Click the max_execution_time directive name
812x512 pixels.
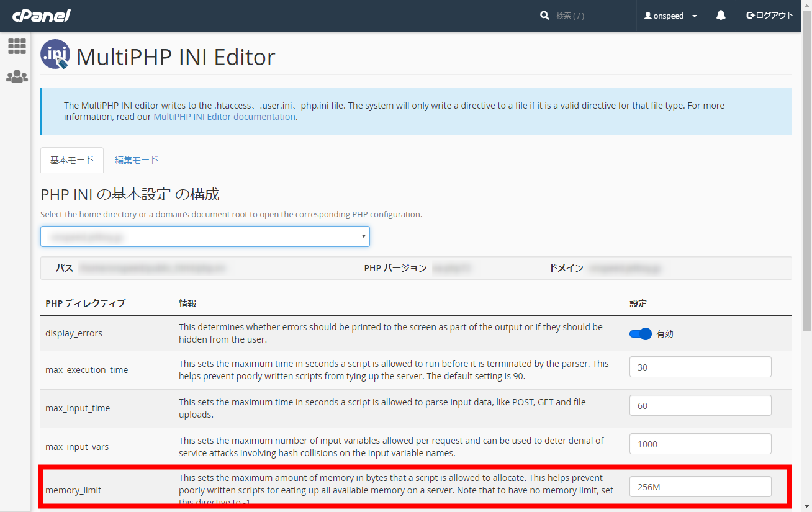[x=87, y=370]
